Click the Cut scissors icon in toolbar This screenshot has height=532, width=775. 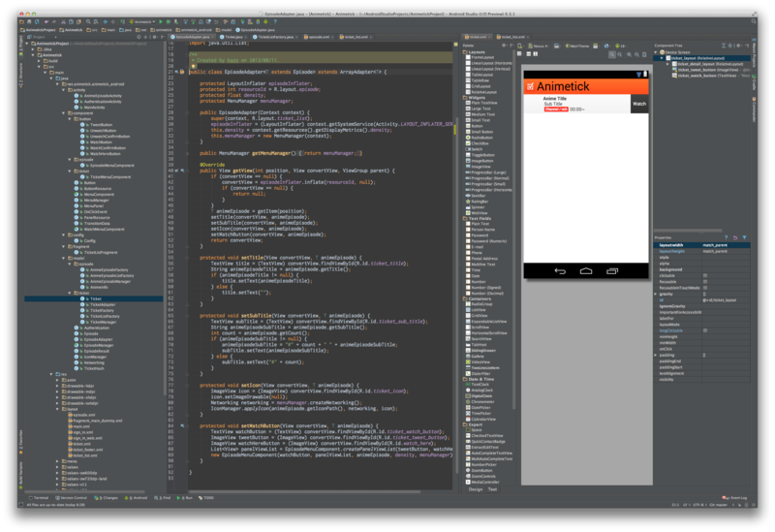(x=63, y=21)
